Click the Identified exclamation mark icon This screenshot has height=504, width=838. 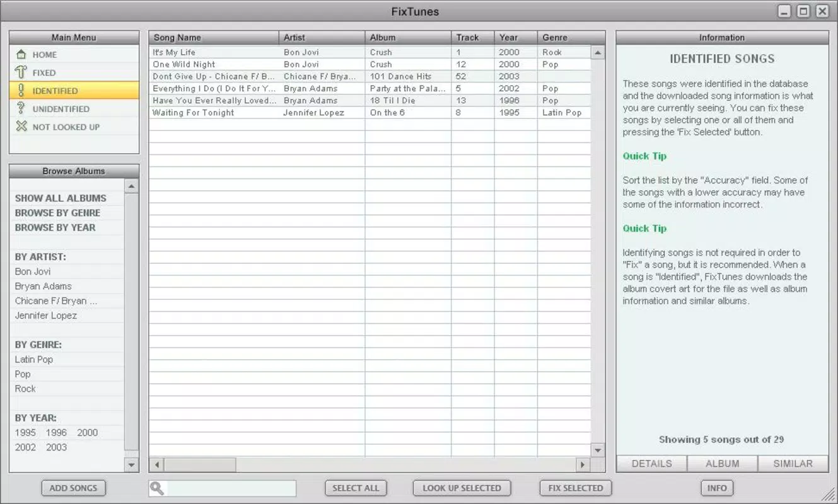pyautogui.click(x=21, y=91)
